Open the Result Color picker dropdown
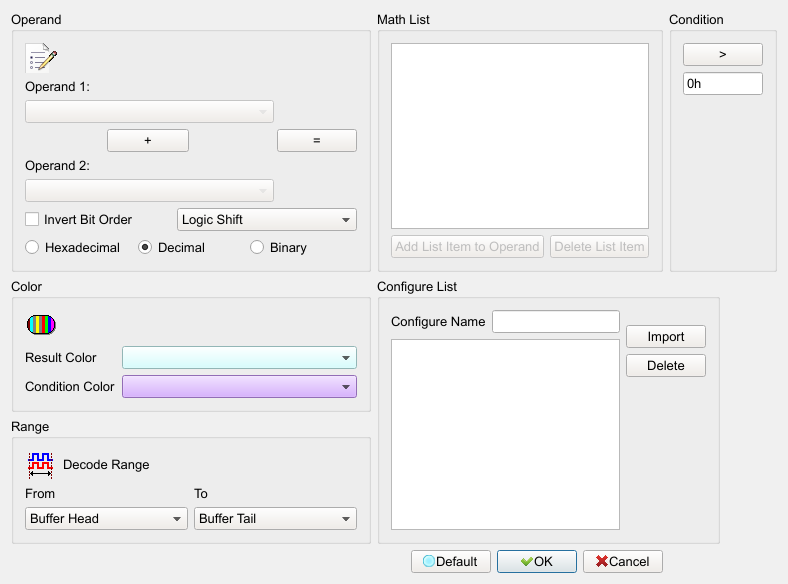 pos(239,358)
